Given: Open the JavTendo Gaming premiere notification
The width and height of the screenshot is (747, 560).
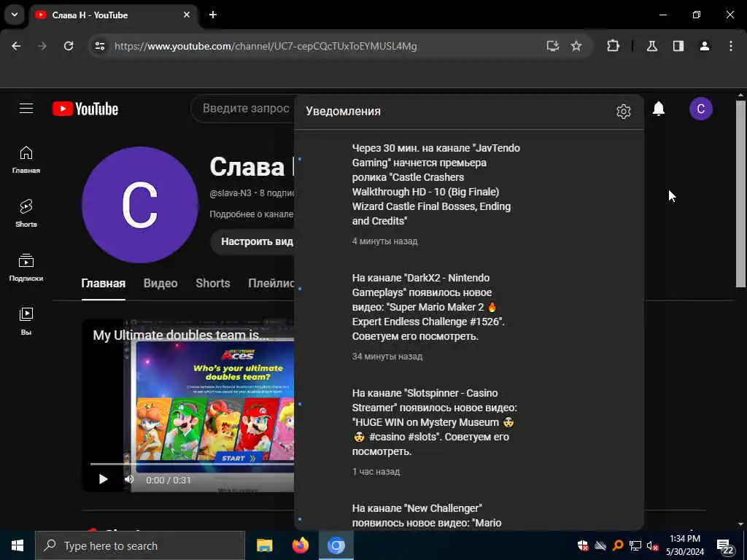Looking at the screenshot, I should click(x=469, y=194).
